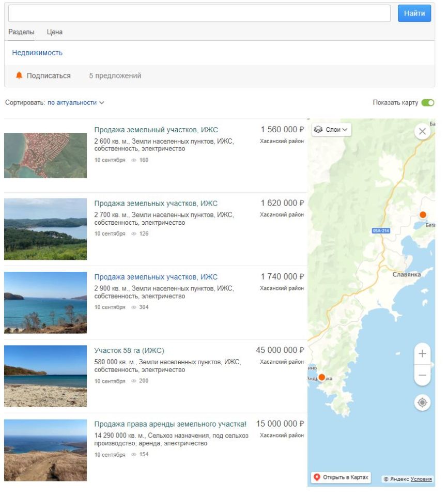Switch to the Цена tab

point(55,32)
